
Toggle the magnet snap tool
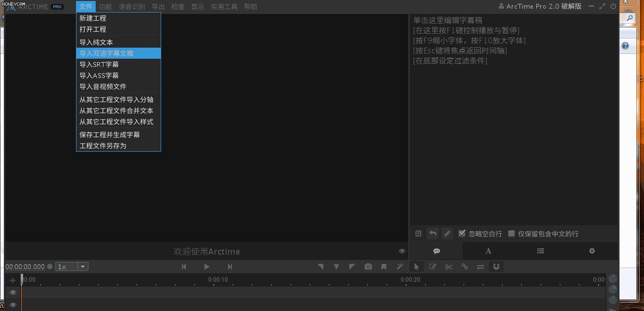click(x=496, y=266)
